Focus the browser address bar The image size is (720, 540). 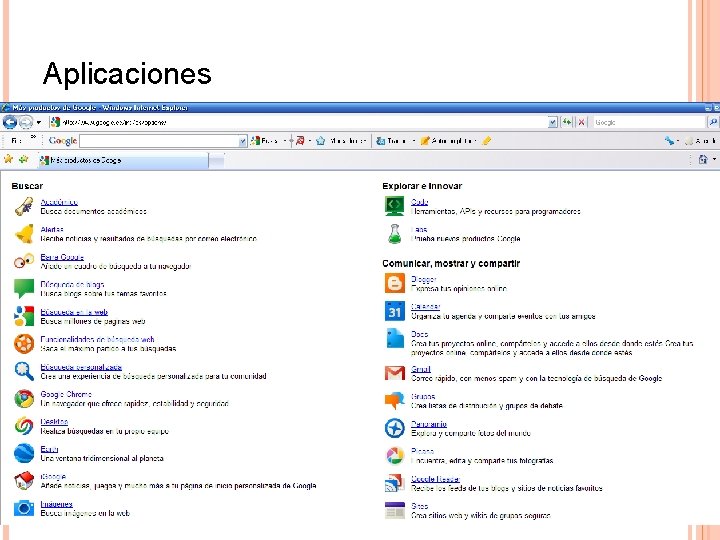(x=303, y=122)
